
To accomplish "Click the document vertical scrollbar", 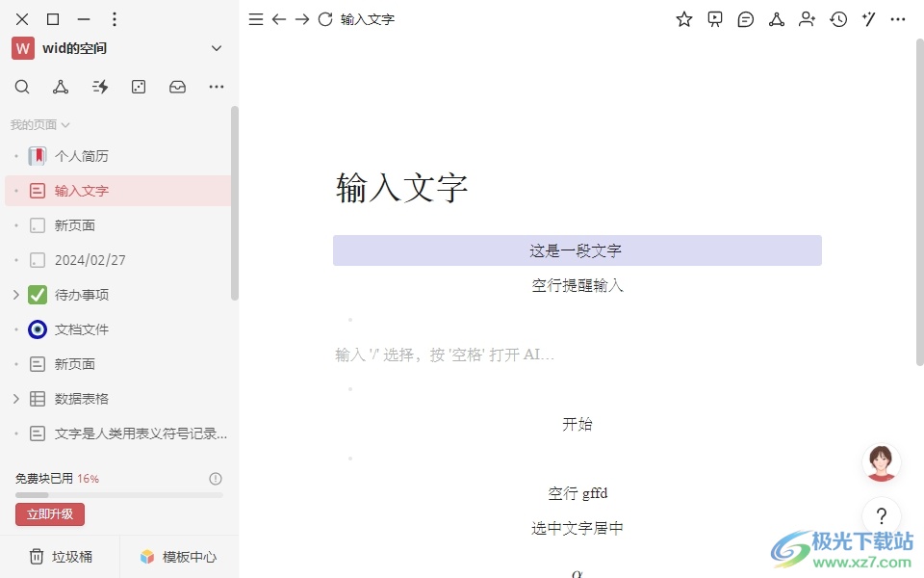I will [x=919, y=201].
